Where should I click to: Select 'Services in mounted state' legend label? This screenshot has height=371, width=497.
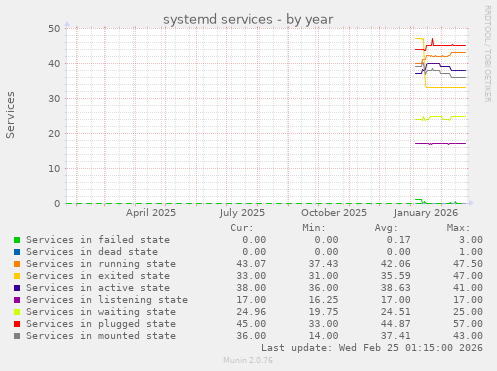coord(101,336)
